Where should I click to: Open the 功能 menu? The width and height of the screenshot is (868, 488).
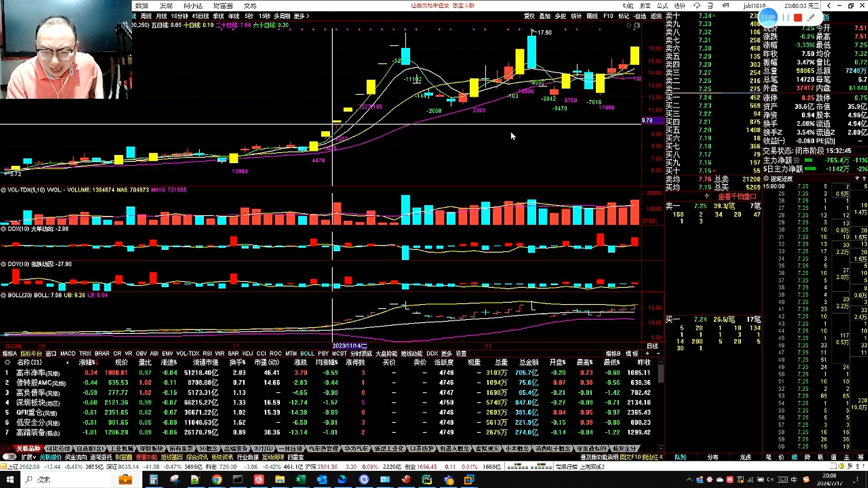pos(628,5)
